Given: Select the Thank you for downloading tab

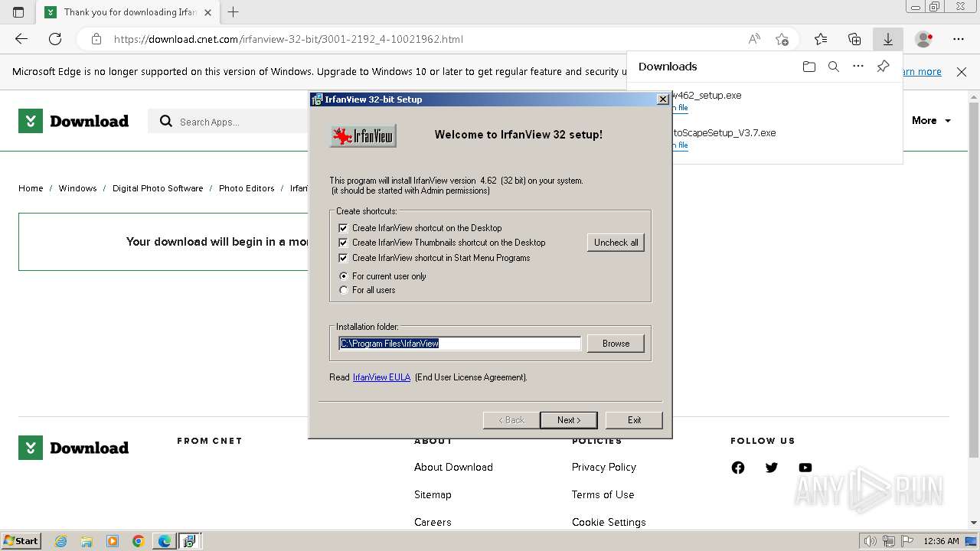Looking at the screenshot, I should [x=128, y=12].
